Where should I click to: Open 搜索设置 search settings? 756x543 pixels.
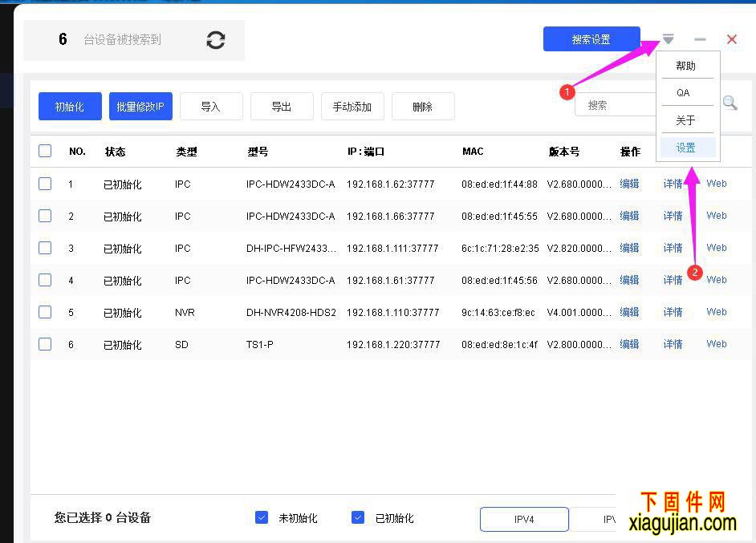tap(591, 39)
